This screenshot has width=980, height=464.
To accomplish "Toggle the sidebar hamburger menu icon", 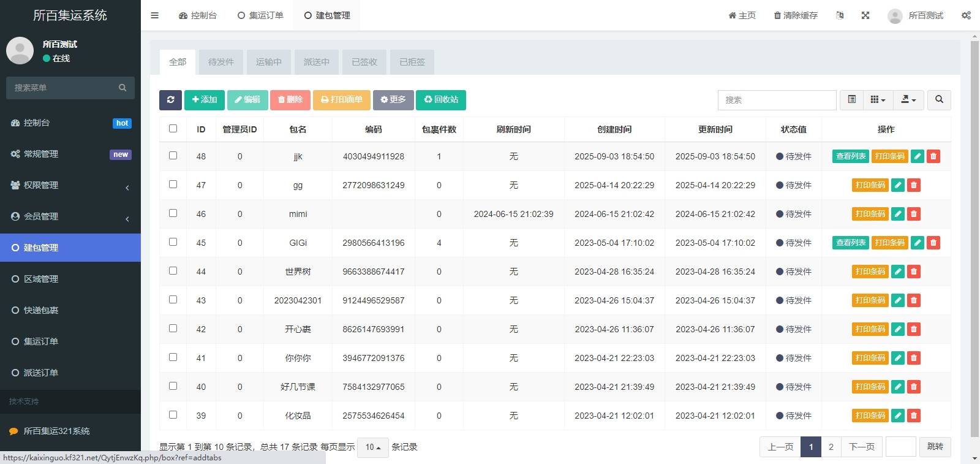I will [x=155, y=15].
